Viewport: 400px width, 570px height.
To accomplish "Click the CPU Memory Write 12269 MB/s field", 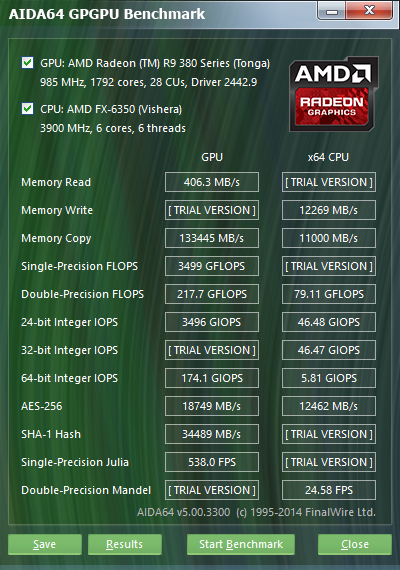I will click(329, 210).
